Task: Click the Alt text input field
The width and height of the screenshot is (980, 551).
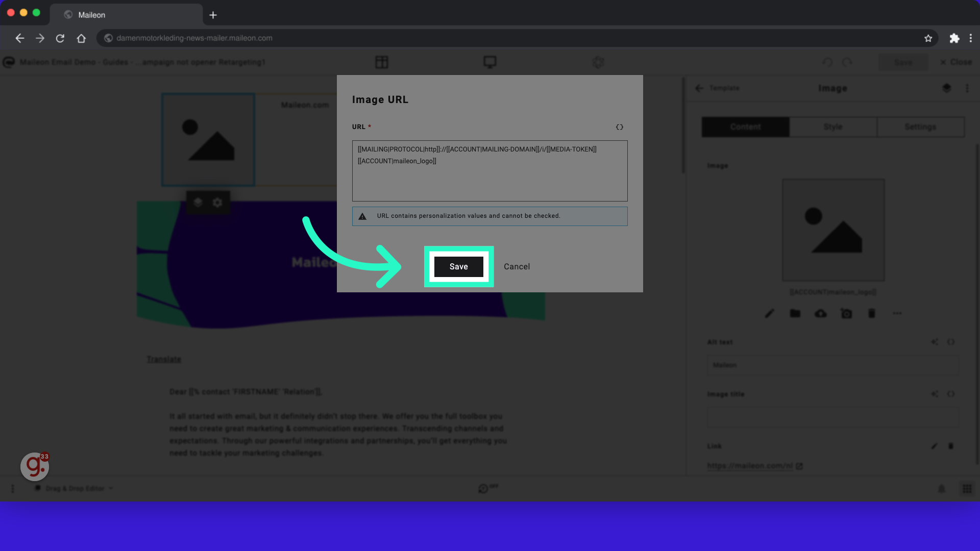Action: [x=833, y=365]
